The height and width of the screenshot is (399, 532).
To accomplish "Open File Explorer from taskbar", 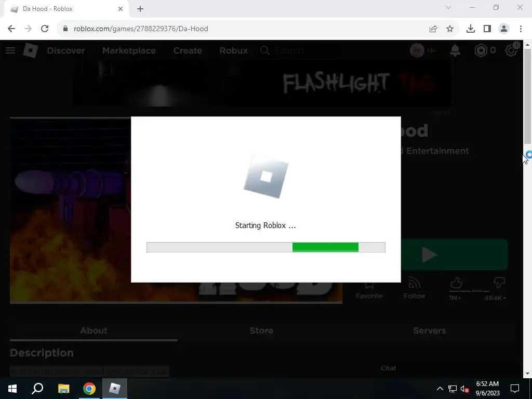I will [63, 389].
